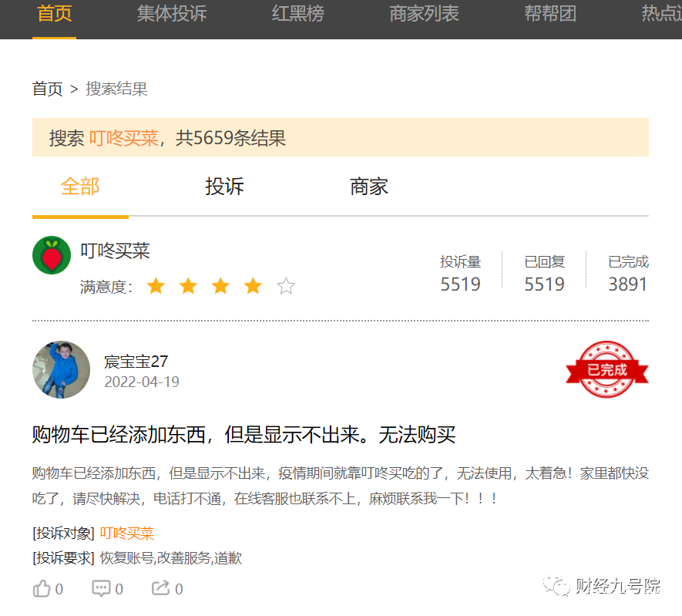
Task: Click the [投诉要求] label
Action: pyautogui.click(x=63, y=558)
